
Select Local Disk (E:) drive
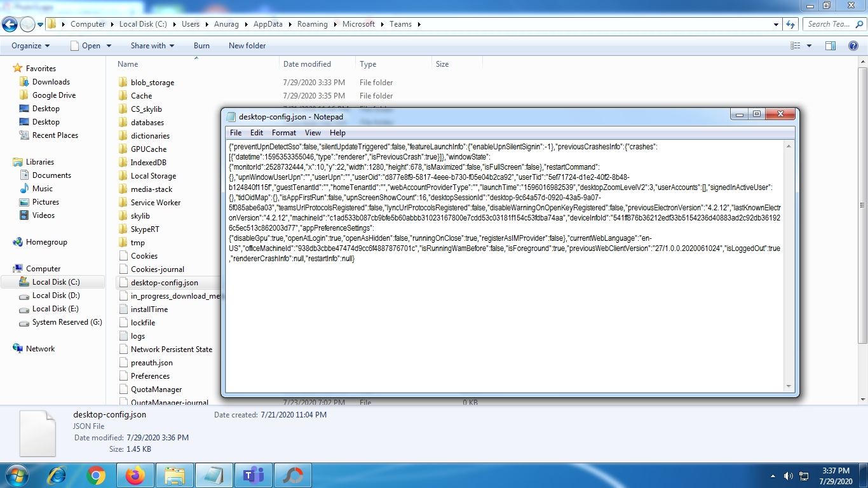pos(55,309)
